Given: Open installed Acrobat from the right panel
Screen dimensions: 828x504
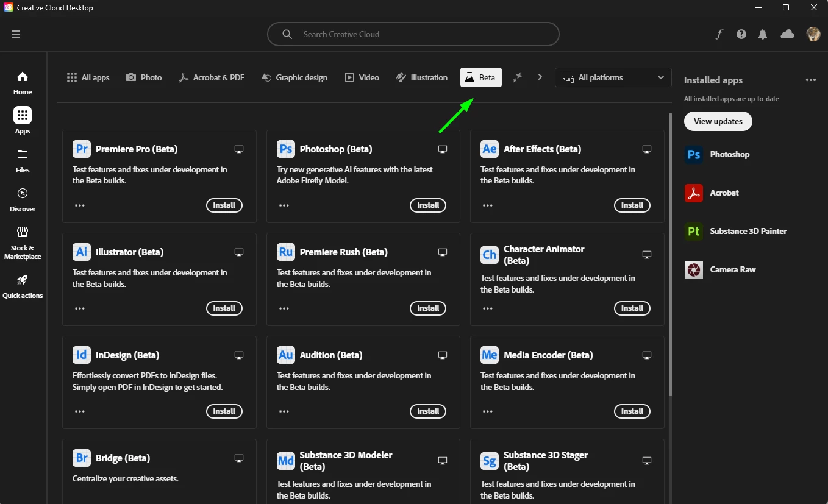Looking at the screenshot, I should click(x=712, y=193).
